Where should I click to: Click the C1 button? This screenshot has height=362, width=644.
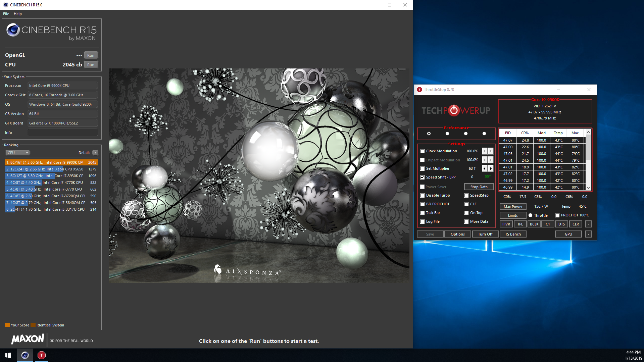point(548,224)
